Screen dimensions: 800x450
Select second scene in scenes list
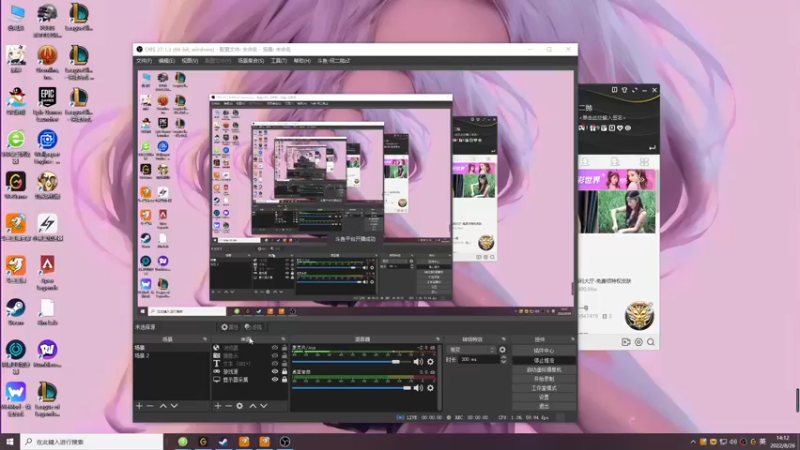click(x=171, y=356)
